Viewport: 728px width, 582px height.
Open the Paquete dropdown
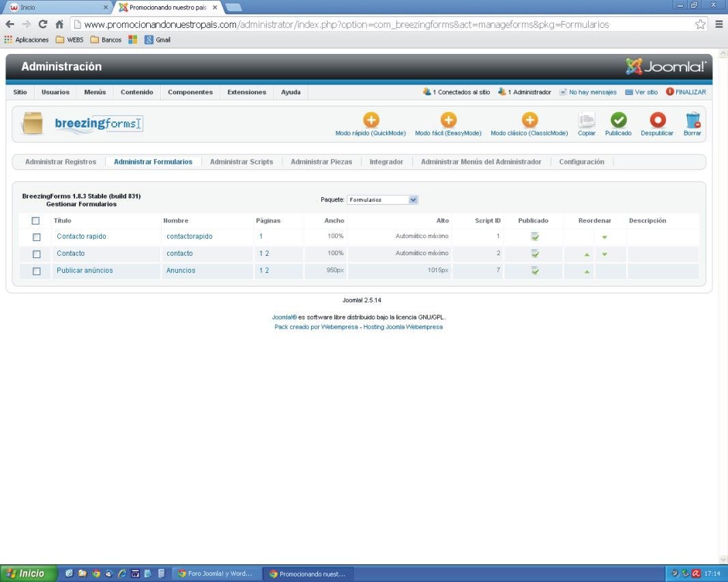383,200
